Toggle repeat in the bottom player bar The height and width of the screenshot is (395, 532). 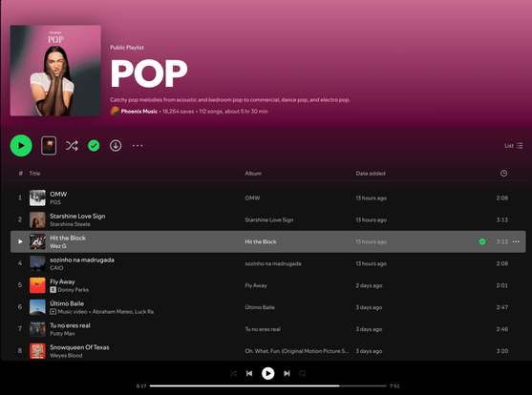(303, 373)
